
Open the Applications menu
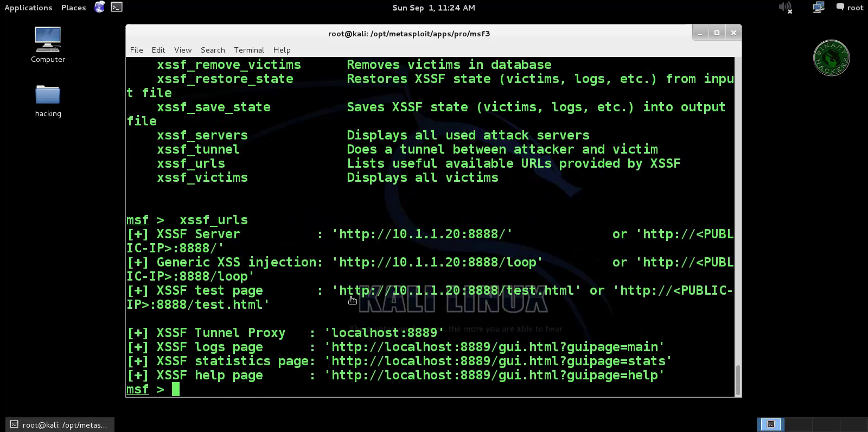click(x=28, y=8)
